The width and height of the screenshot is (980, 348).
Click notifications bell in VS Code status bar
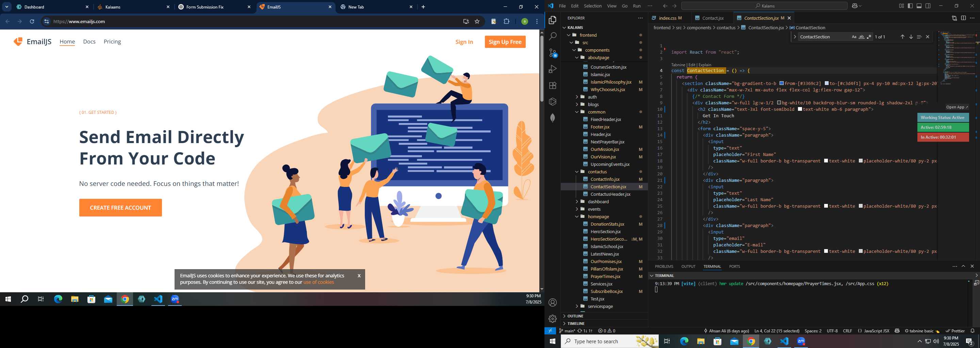click(x=973, y=331)
